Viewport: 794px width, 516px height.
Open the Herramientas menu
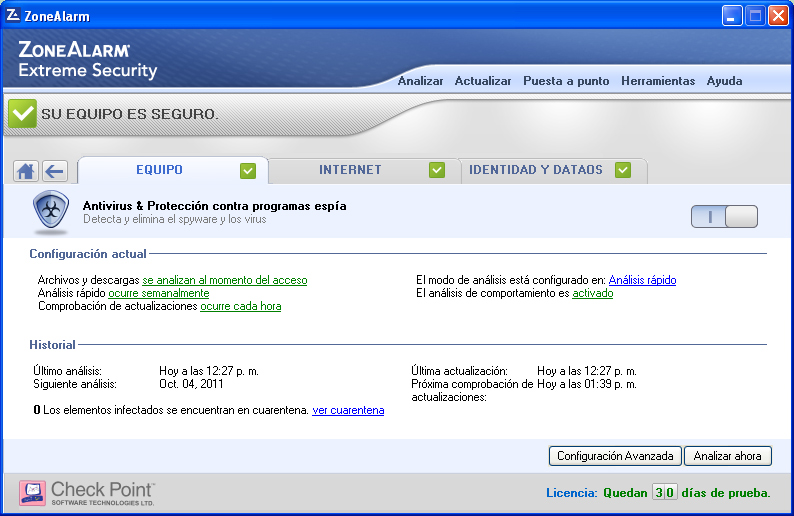click(x=658, y=81)
